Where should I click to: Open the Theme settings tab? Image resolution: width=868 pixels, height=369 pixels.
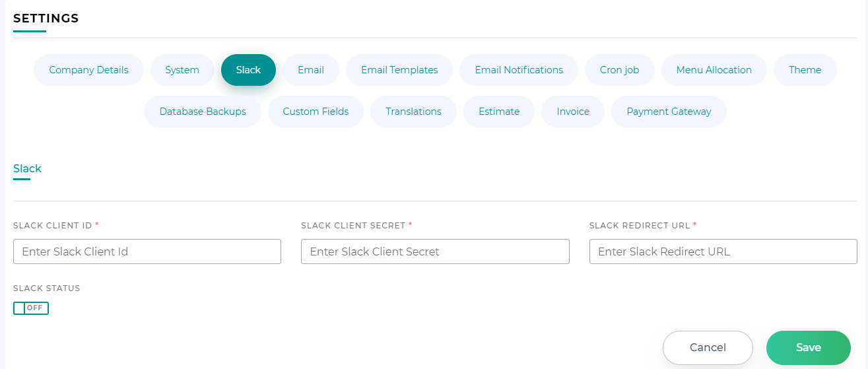[805, 70]
